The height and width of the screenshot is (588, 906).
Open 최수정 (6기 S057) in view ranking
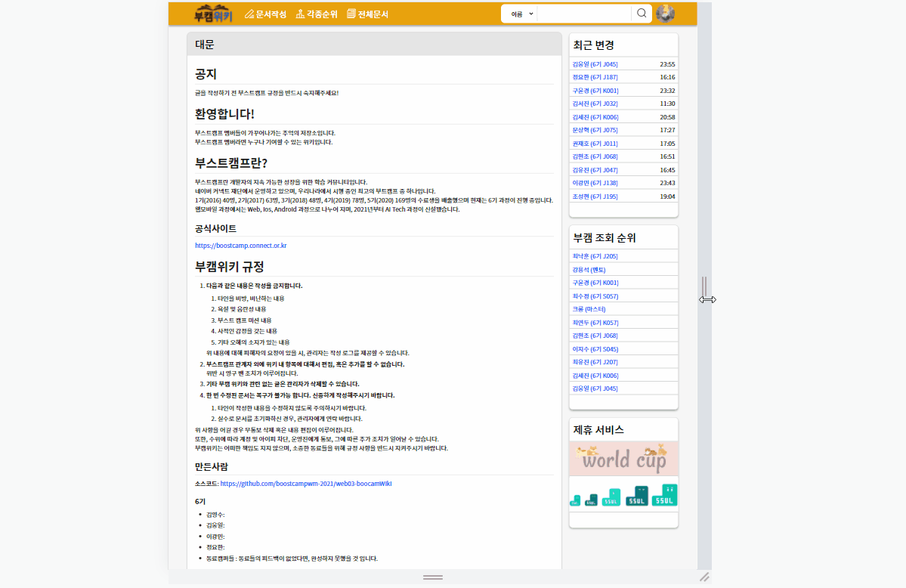[x=595, y=296]
